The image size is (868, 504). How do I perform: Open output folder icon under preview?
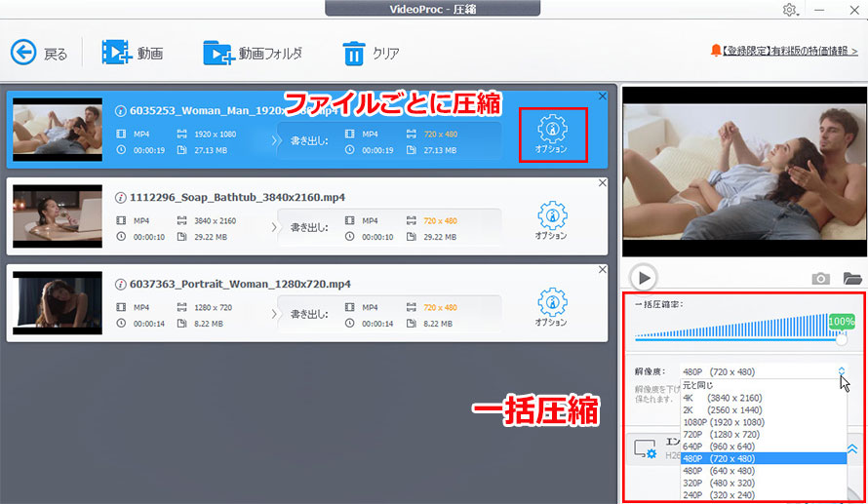tap(852, 278)
